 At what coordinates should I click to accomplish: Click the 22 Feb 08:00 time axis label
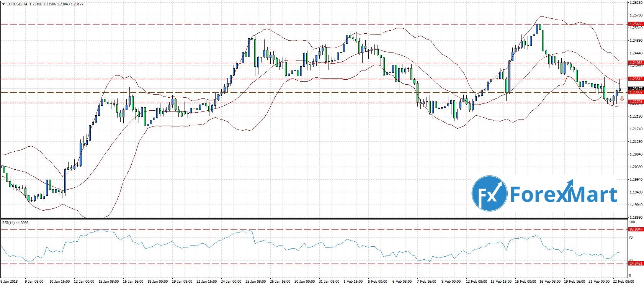pos(623,282)
